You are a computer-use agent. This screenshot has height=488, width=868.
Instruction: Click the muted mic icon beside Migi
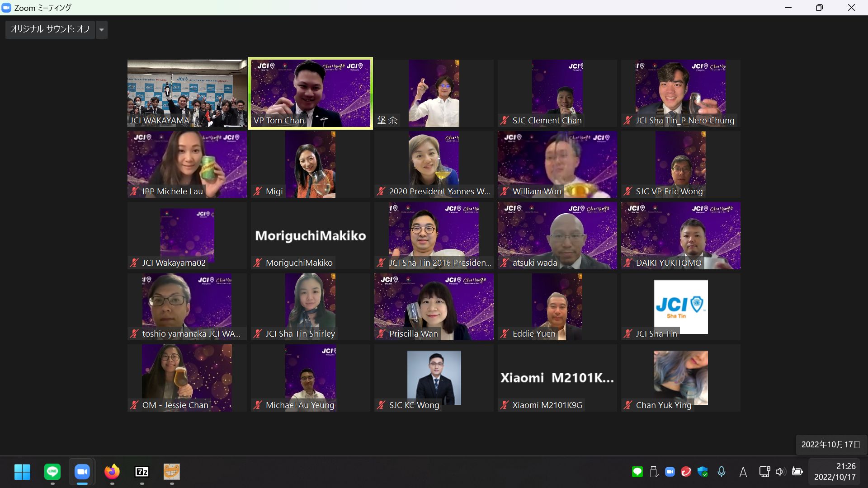pyautogui.click(x=258, y=192)
